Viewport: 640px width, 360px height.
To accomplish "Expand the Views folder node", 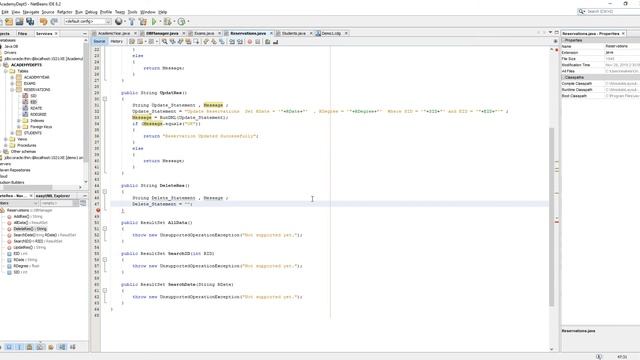I will coord(6,139).
